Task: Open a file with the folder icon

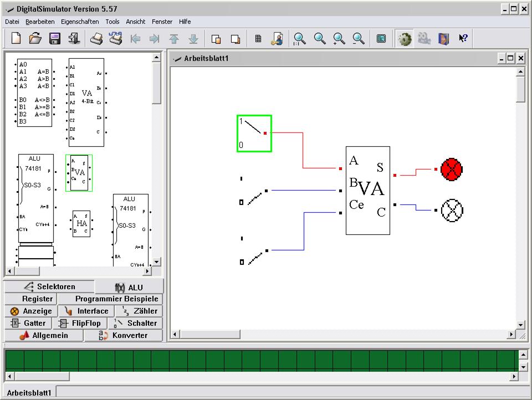Action: click(x=35, y=39)
